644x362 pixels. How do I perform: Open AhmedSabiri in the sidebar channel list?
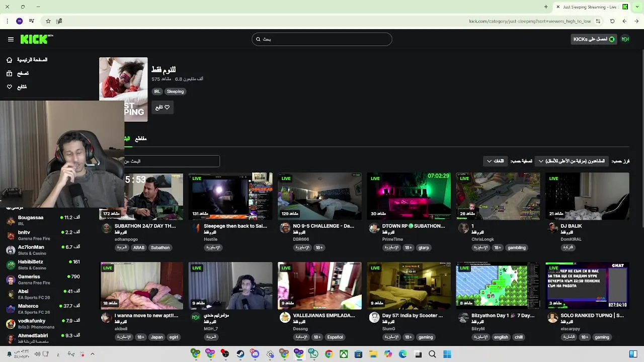pyautogui.click(x=43, y=338)
